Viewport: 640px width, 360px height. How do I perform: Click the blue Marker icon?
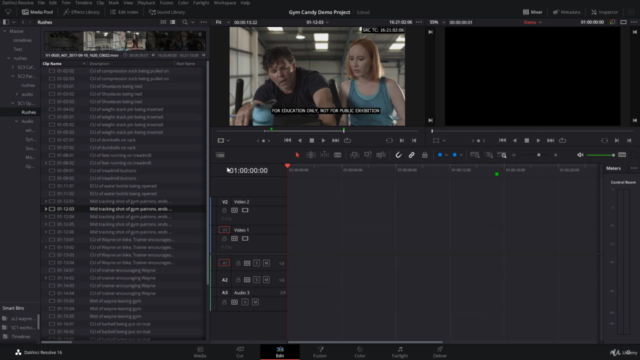point(454,155)
